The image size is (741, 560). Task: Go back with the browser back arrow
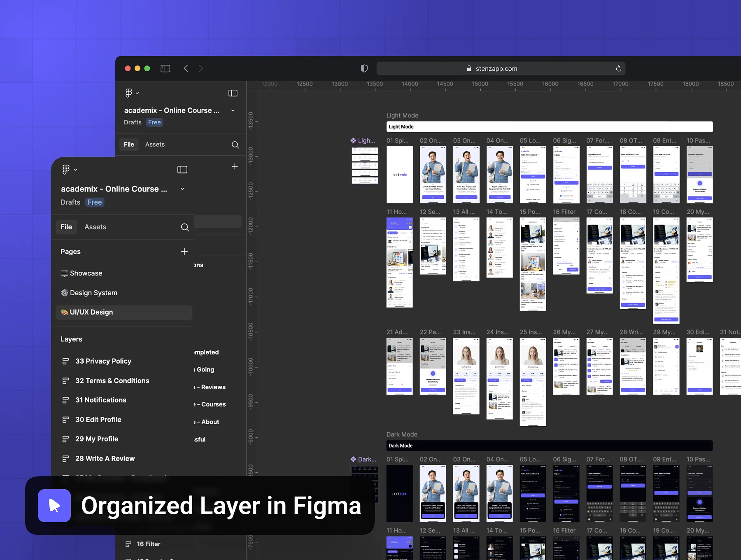coord(186,68)
